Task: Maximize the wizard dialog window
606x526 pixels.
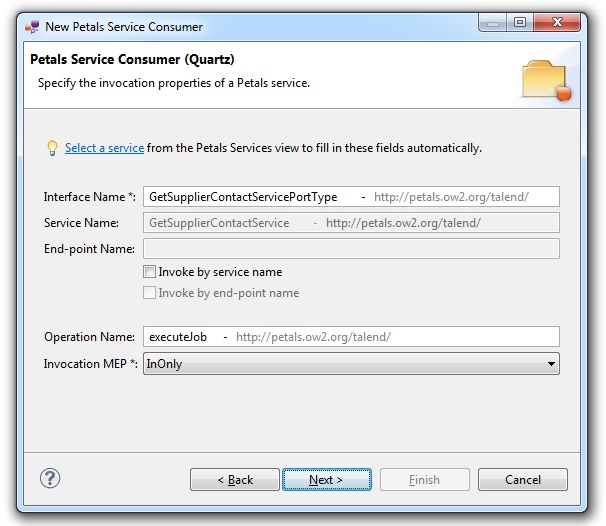Action: (x=520, y=22)
